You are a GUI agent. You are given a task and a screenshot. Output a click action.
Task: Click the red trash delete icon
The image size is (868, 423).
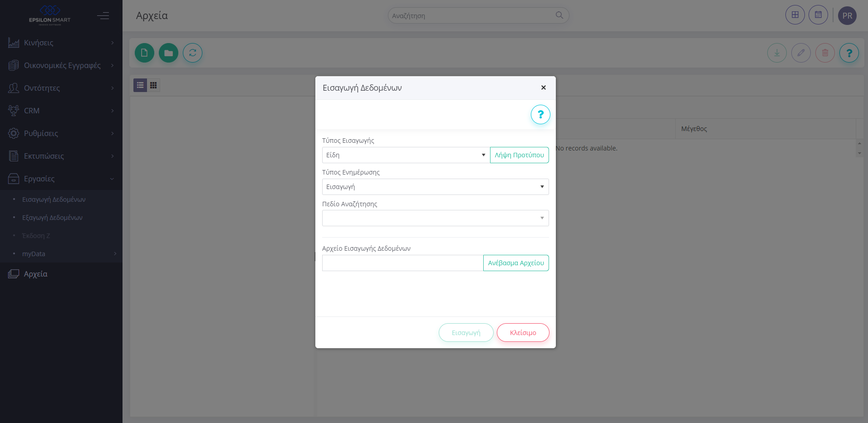click(825, 53)
